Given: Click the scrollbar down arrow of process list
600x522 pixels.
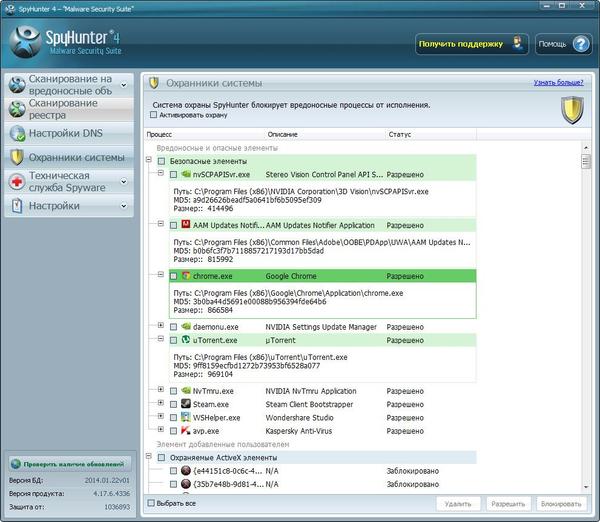Looking at the screenshot, I should (x=586, y=487).
